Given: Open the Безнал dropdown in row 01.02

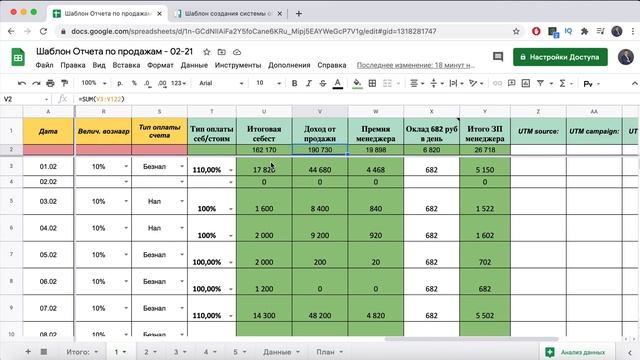Looking at the screenshot, I should (x=182, y=167).
